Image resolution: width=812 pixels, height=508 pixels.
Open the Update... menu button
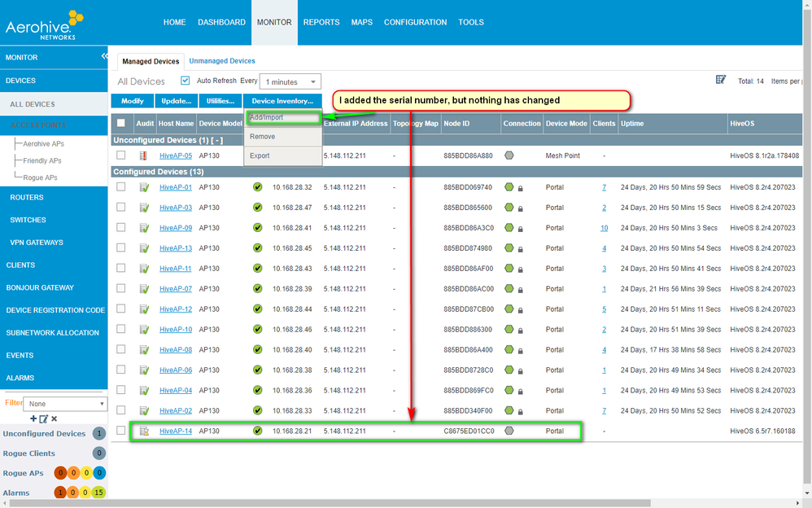coord(176,101)
